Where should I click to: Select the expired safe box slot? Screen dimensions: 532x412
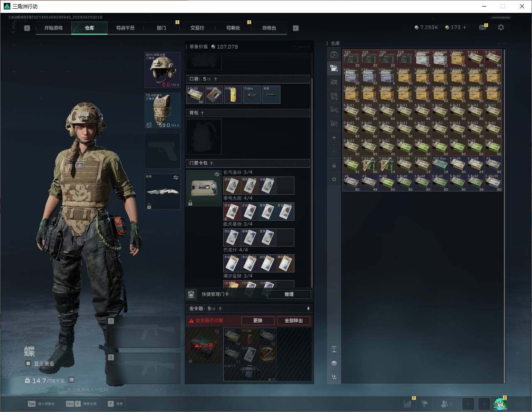click(x=204, y=346)
